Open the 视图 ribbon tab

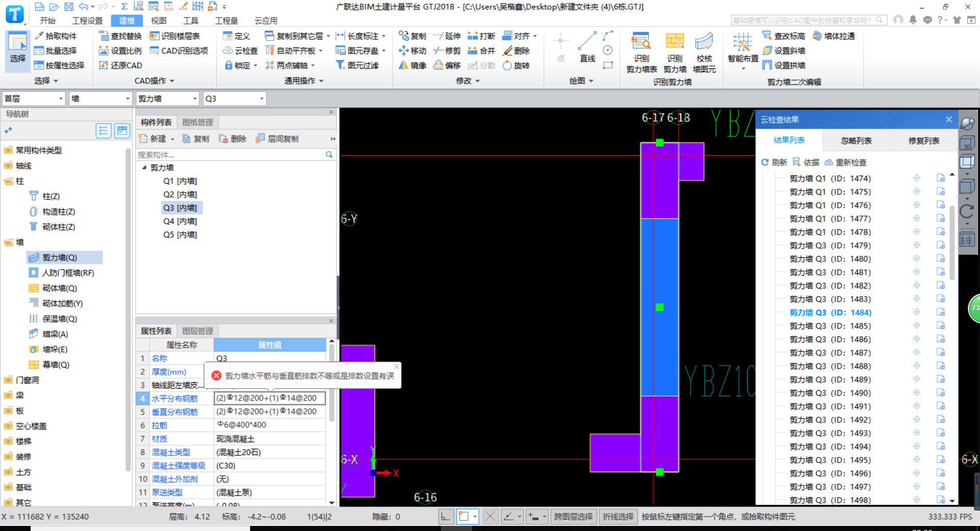[x=159, y=20]
